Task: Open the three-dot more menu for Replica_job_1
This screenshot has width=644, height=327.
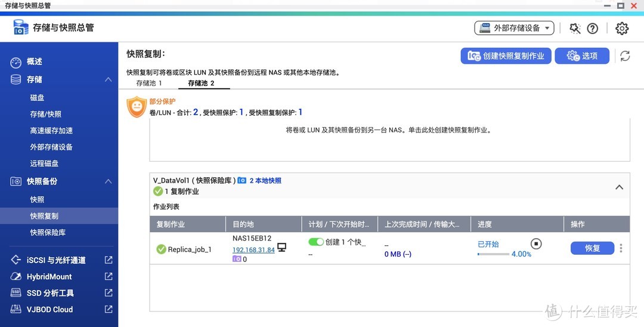Action: coord(621,248)
